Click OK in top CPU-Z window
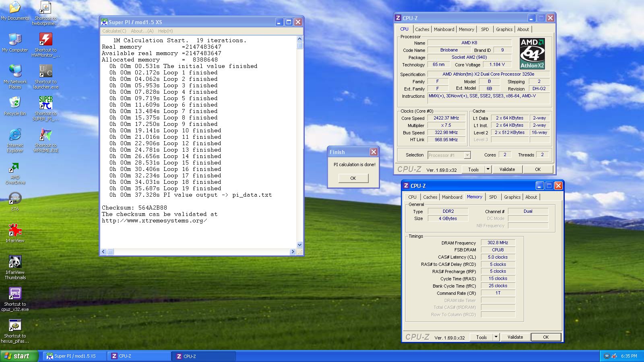Viewport: 644px width, 362px height. point(538,169)
